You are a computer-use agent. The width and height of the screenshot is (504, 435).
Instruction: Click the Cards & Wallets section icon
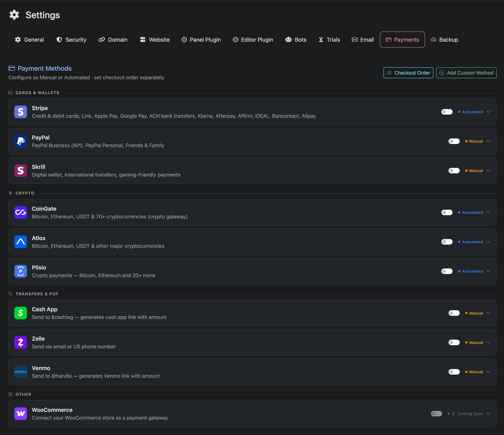[10, 93]
